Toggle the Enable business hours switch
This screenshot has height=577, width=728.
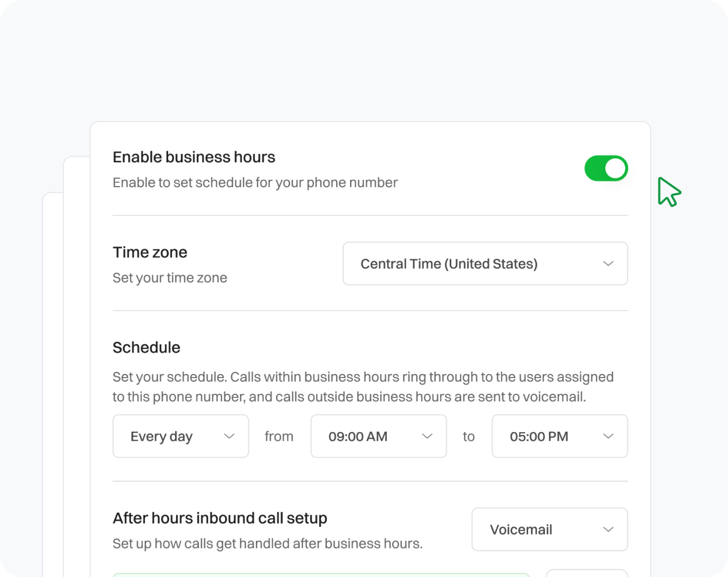606,169
